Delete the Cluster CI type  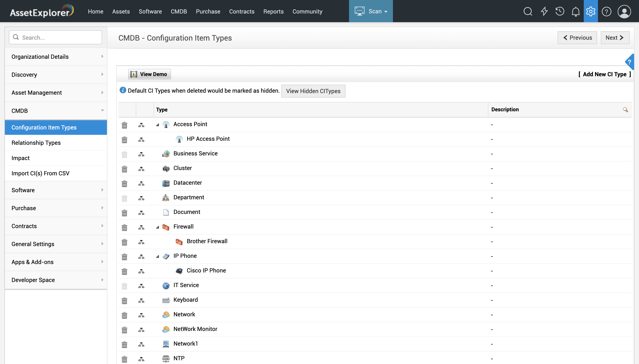pyautogui.click(x=125, y=169)
